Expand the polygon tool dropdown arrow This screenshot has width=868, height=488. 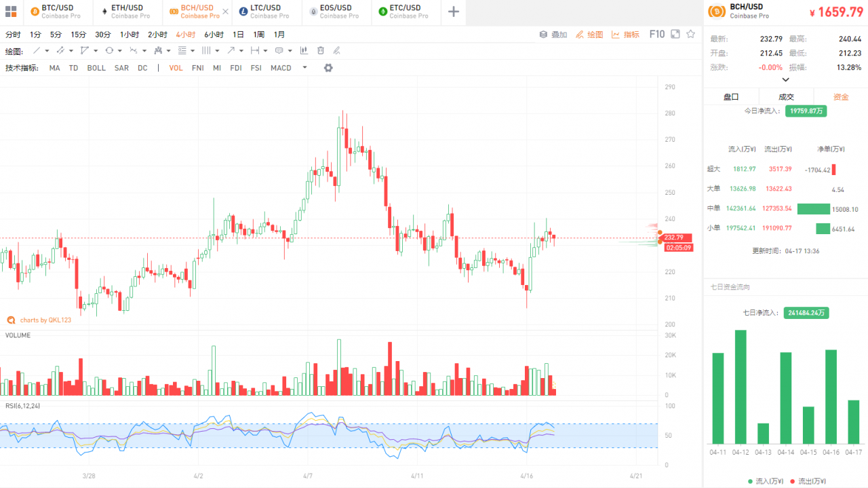click(x=96, y=51)
